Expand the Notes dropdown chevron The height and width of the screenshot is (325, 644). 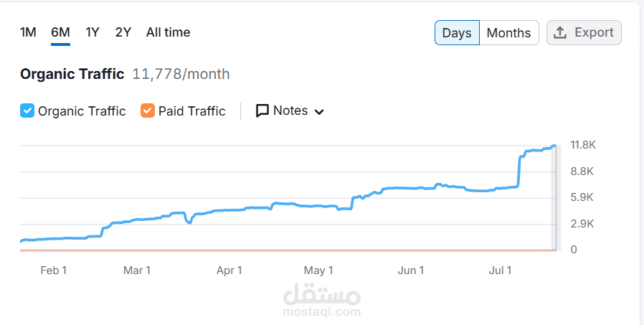pyautogui.click(x=320, y=111)
